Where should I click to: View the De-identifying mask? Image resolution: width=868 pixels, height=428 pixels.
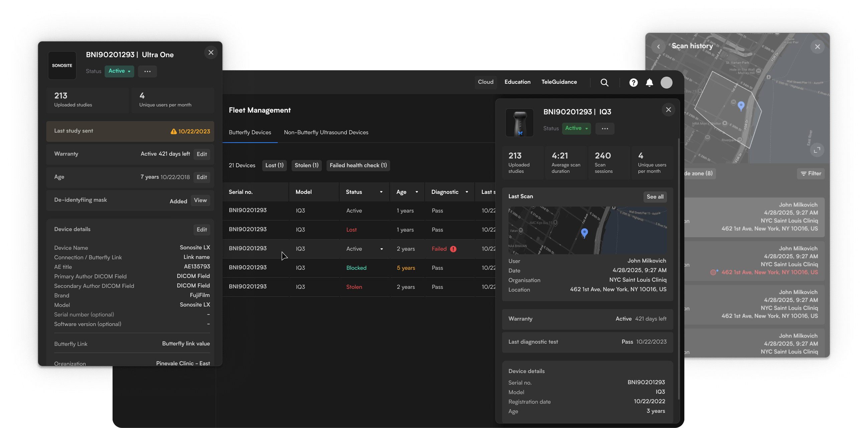200,200
